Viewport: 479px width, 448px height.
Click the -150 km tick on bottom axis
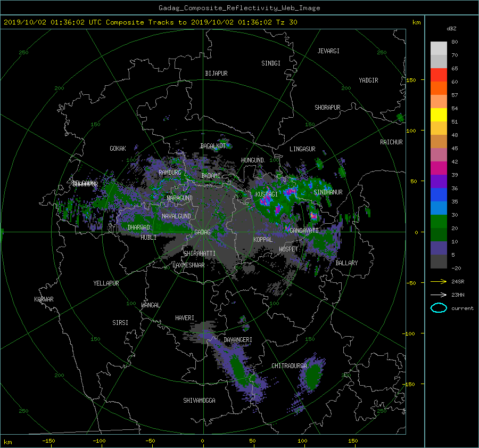(x=48, y=441)
